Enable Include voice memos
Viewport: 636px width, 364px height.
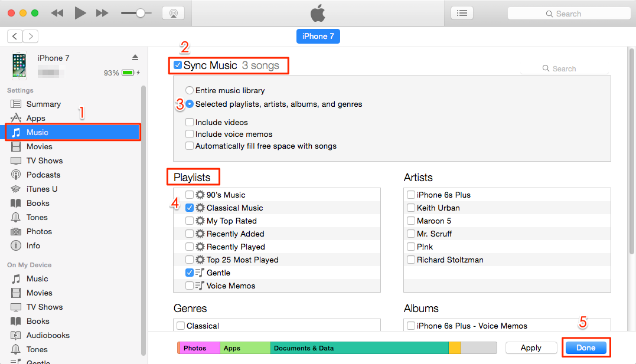pyautogui.click(x=190, y=134)
